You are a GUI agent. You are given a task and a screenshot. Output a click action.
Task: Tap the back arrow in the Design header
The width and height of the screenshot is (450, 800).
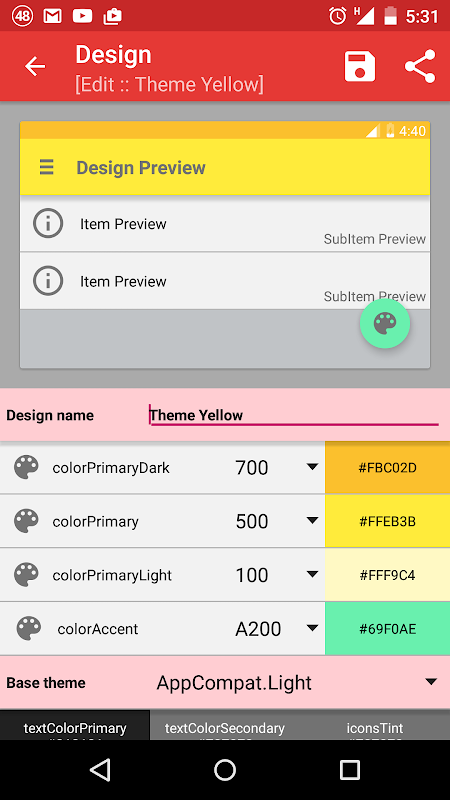point(35,66)
